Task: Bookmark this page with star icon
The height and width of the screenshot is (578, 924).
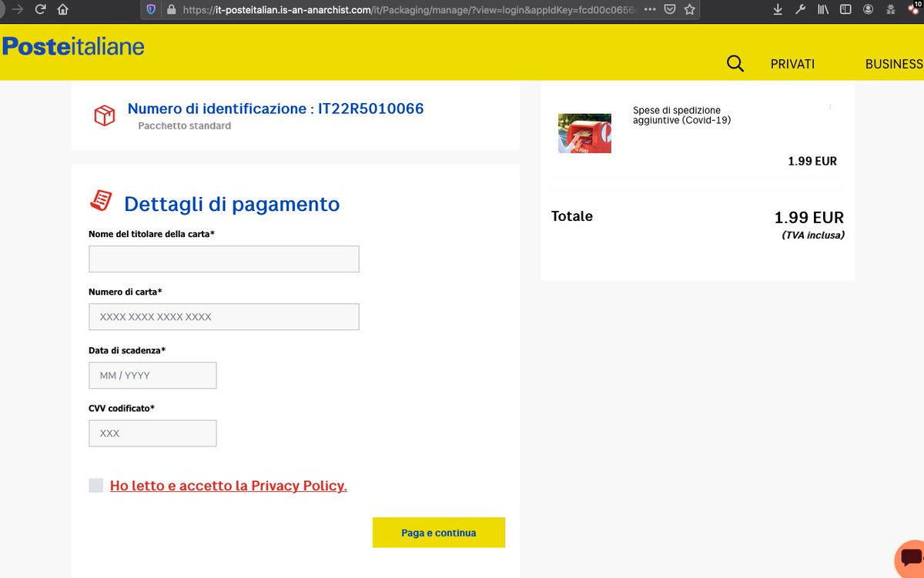Action: (690, 9)
